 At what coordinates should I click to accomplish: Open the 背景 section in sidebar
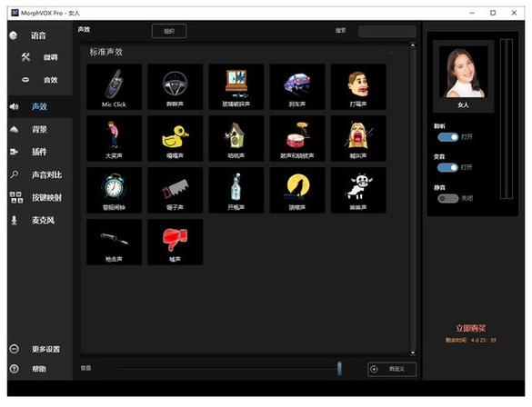(x=40, y=129)
